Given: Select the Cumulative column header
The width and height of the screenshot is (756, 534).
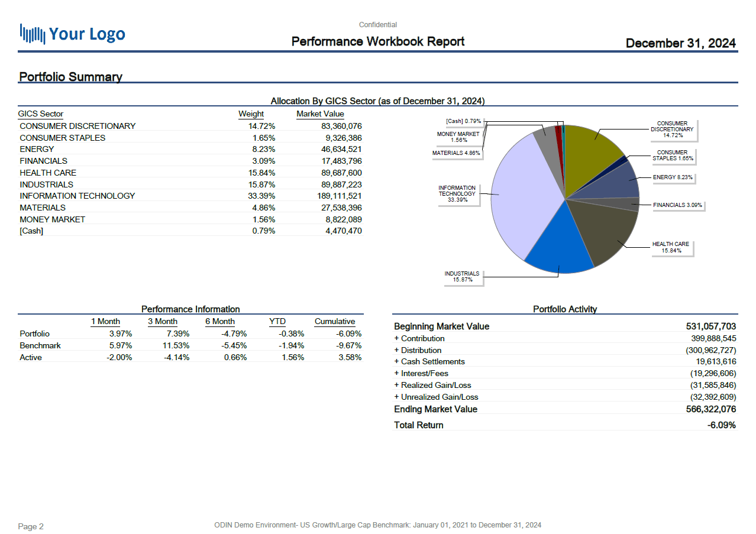Looking at the screenshot, I should pos(335,322).
